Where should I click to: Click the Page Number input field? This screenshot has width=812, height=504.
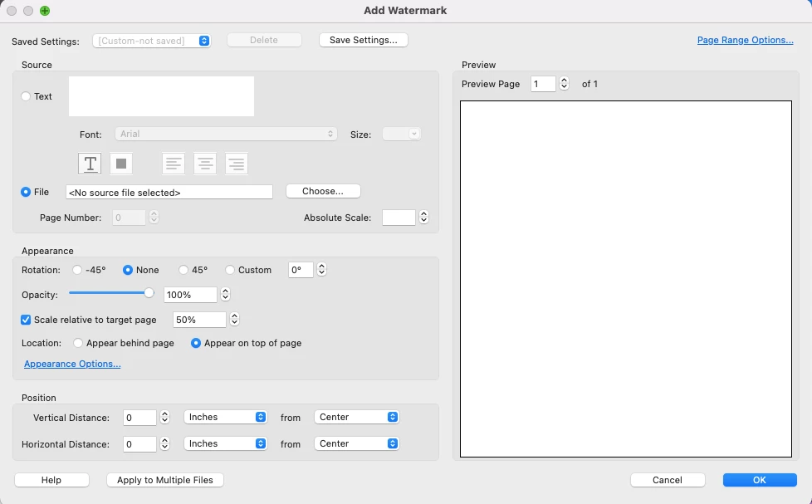[x=129, y=218]
